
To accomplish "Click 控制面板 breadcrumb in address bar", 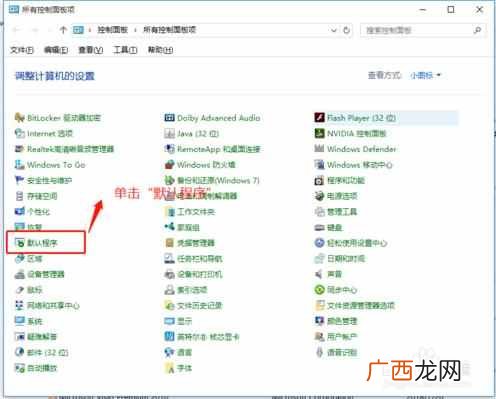I will 112,30.
